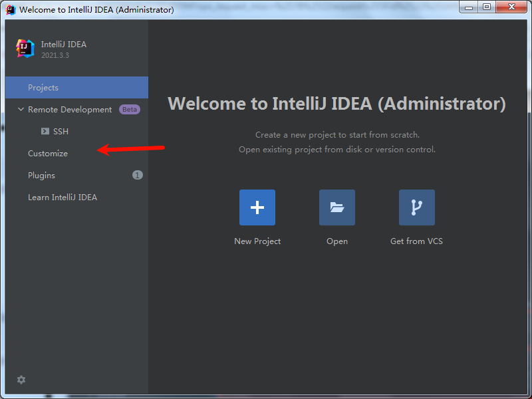Select the Projects tab
The image size is (532, 399).
click(x=76, y=88)
